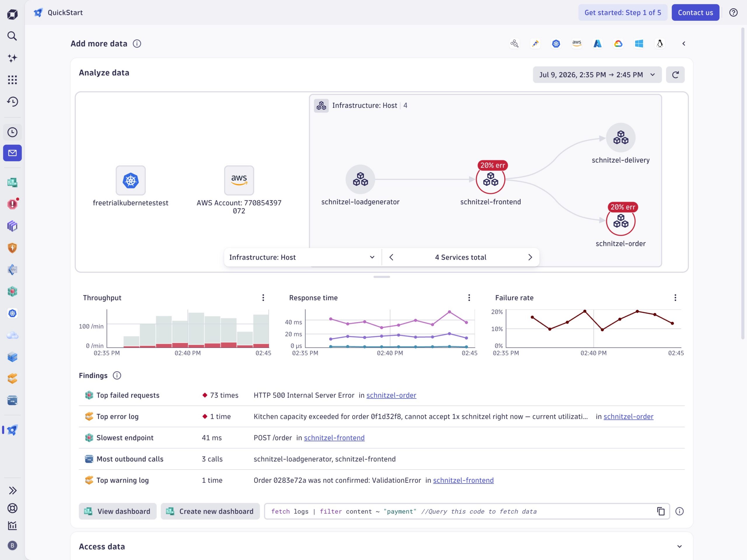Select the schnitzel-order service node
This screenshot has height=560, width=747.
tap(621, 221)
